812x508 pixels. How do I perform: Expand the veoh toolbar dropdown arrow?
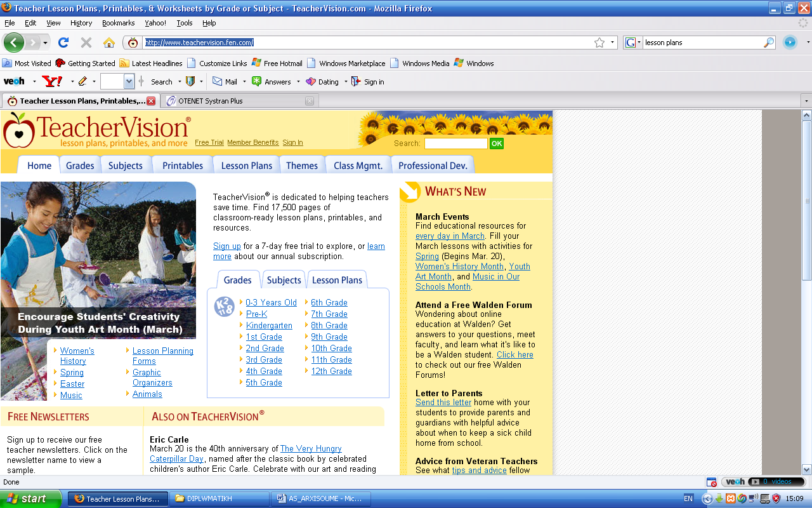coord(34,81)
